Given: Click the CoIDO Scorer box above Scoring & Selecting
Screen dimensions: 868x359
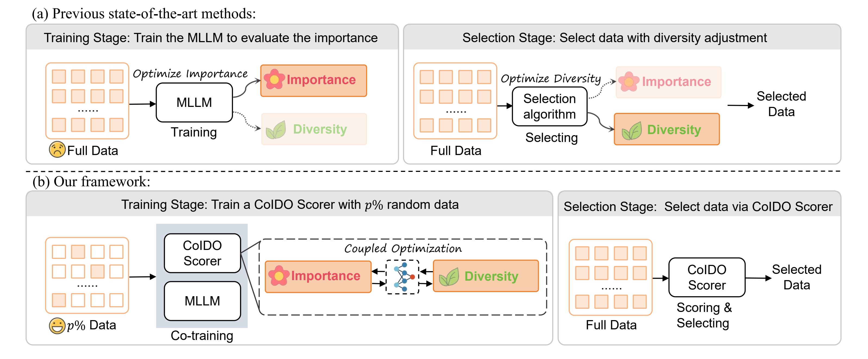Looking at the screenshot, I should point(707,277).
